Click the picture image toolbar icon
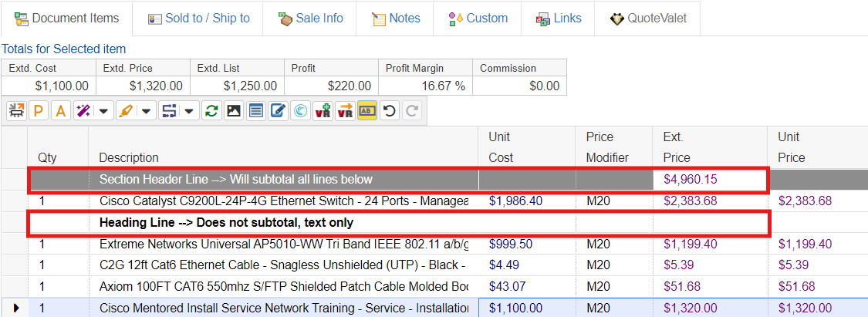Image resolution: width=868 pixels, height=317 pixels. pos(233,111)
